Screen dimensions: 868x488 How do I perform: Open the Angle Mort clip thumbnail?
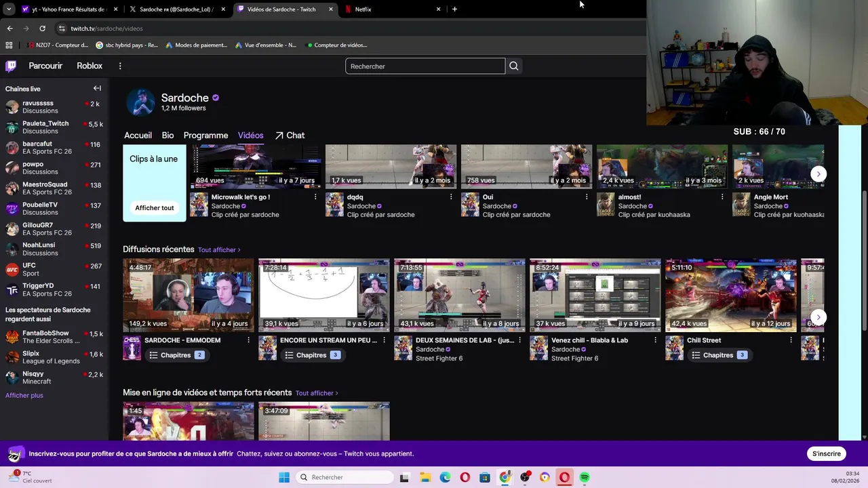pos(778,166)
